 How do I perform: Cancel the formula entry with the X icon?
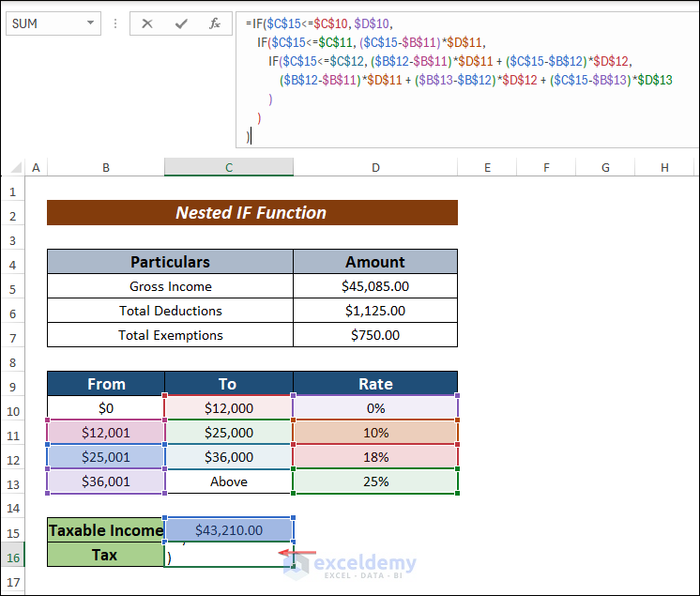[147, 23]
